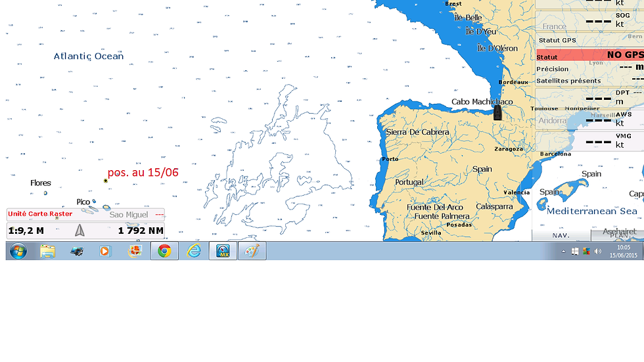The width and height of the screenshot is (644, 362).
Task: Switch to the NAV. tab
Action: click(561, 236)
